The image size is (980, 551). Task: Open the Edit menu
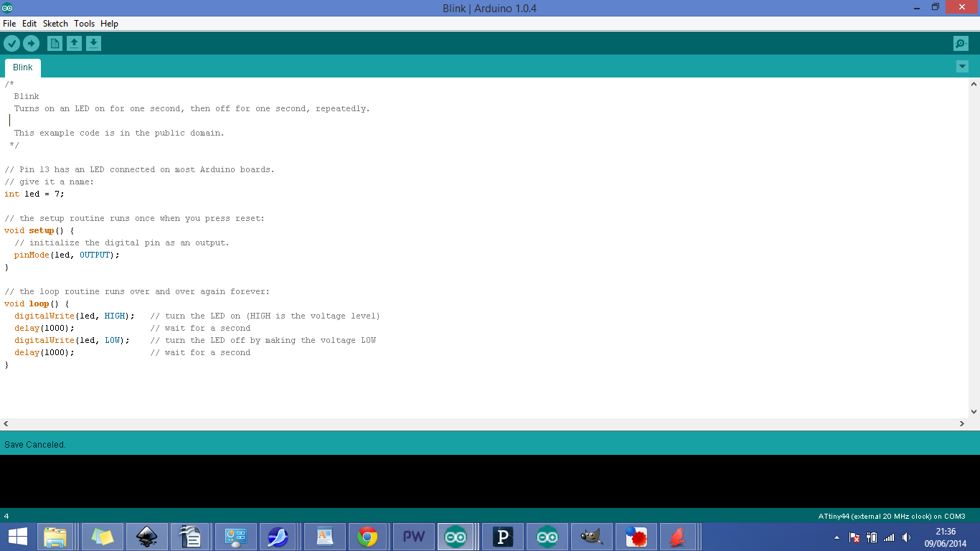coord(29,24)
